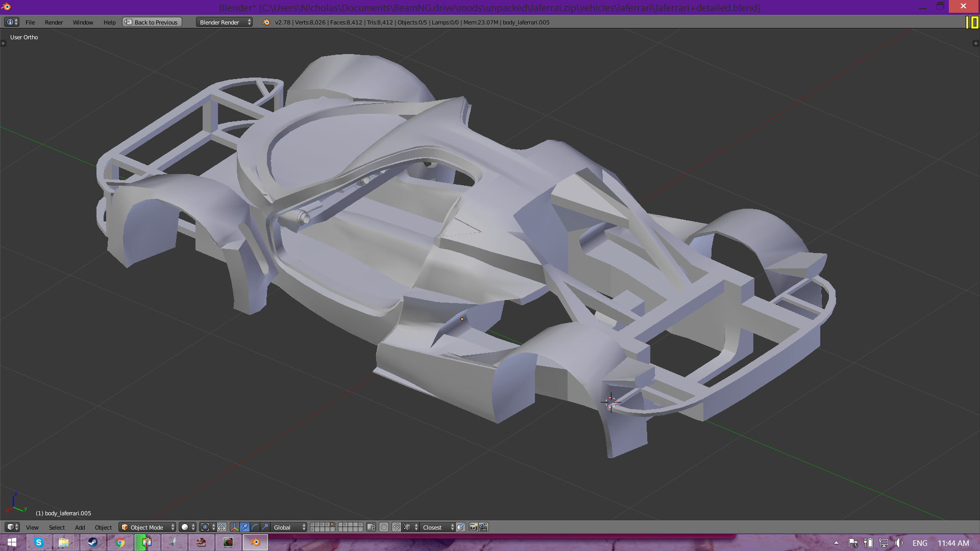The height and width of the screenshot is (551, 980).
Task: Open the viewport shading selector
Action: tap(187, 528)
